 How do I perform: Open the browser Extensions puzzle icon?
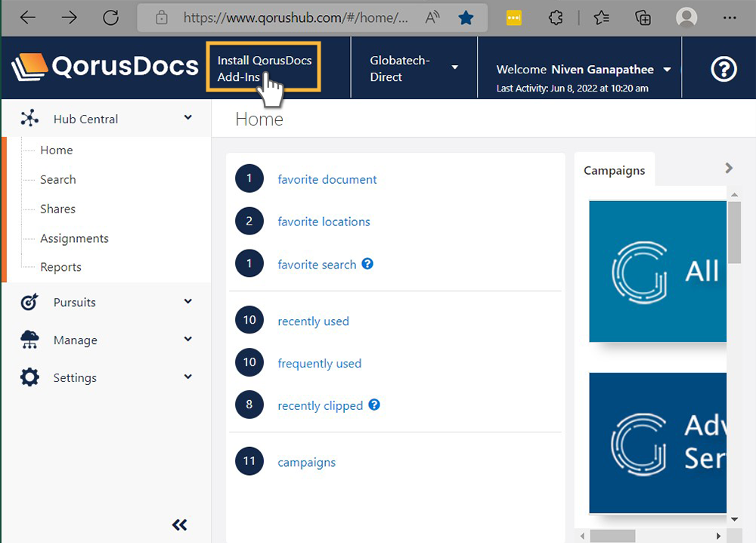(556, 18)
